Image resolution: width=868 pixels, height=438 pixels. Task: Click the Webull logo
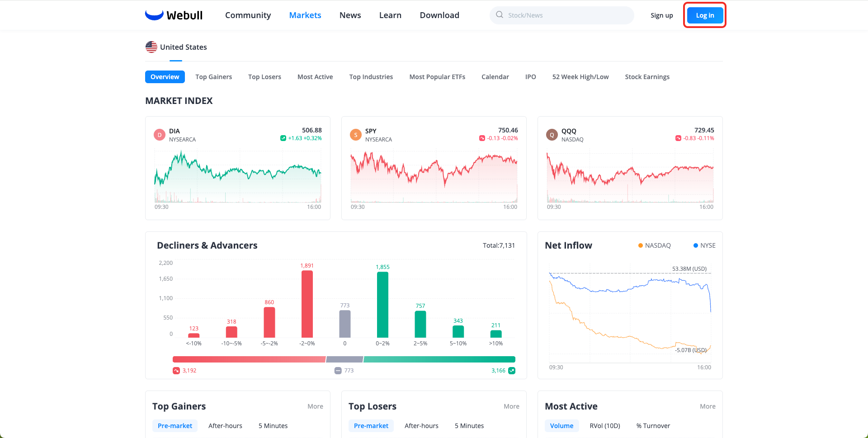coord(174,15)
